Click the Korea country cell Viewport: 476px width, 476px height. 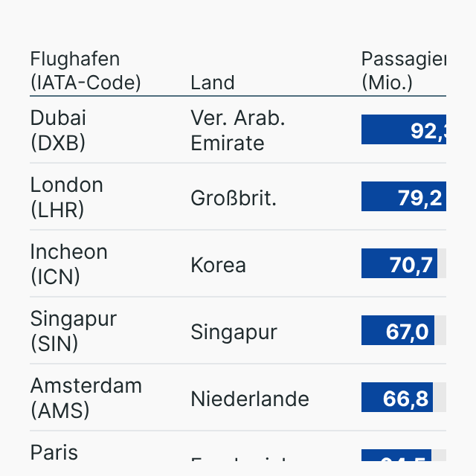(218, 265)
